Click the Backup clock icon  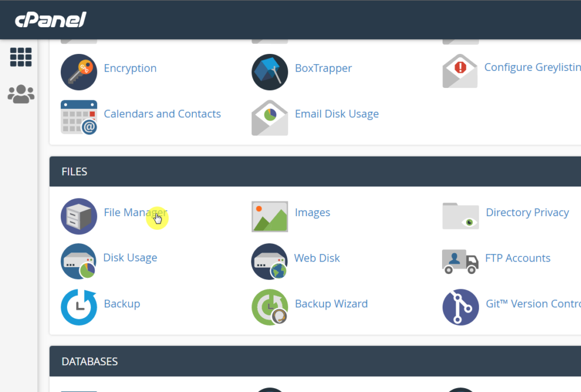point(79,307)
